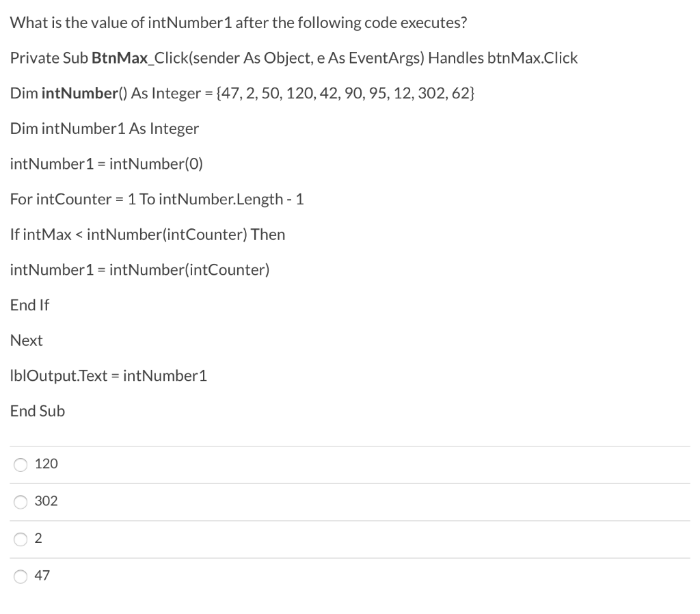
Task: Choose the 302 radio button option
Action: click(21, 502)
